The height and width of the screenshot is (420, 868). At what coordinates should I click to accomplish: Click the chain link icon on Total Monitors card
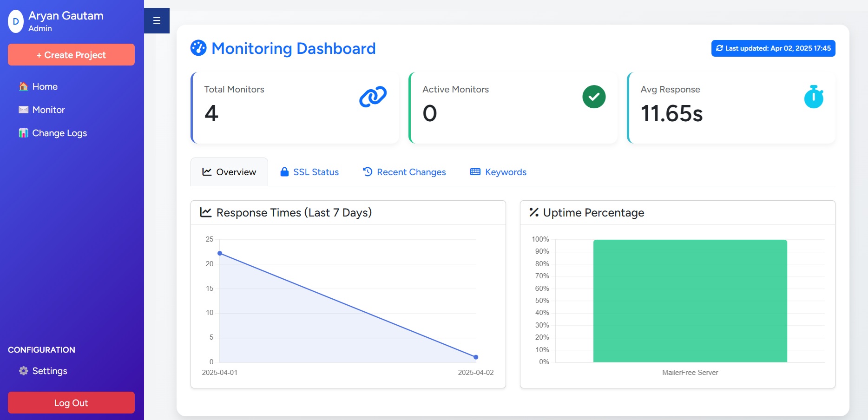click(373, 97)
